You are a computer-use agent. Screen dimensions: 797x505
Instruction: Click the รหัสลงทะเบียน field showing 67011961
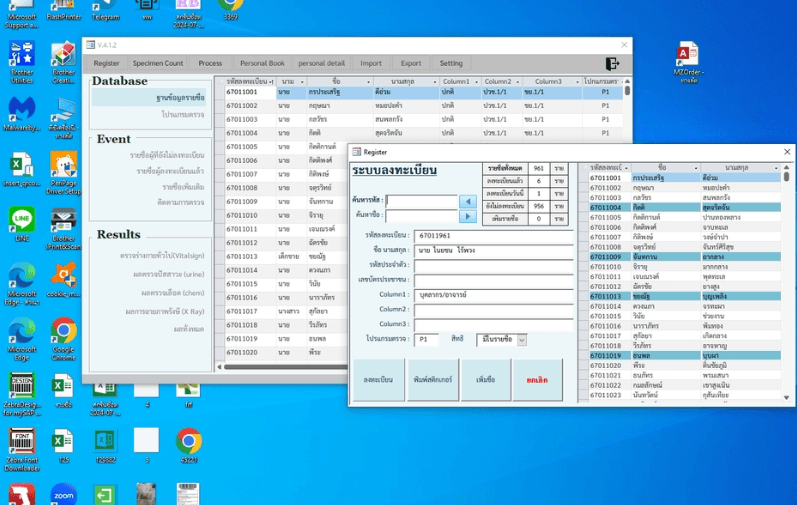(494, 236)
